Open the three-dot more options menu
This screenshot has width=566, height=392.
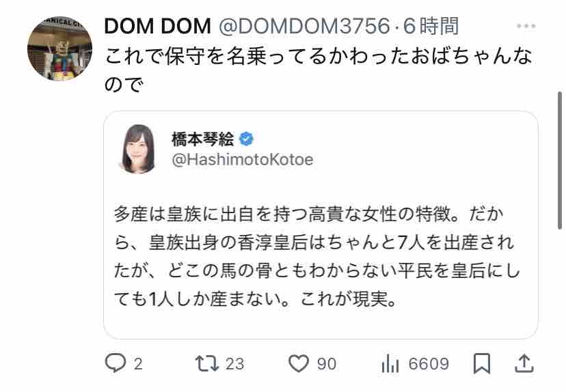(526, 26)
